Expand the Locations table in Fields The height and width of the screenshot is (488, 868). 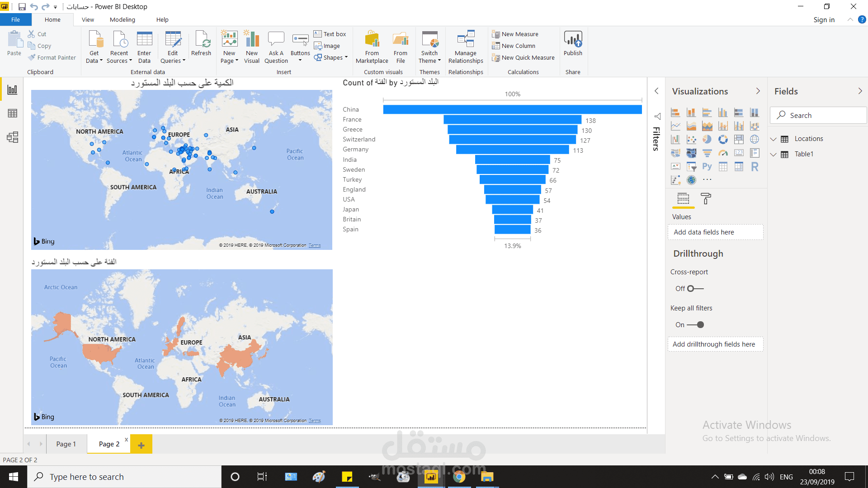tap(774, 139)
